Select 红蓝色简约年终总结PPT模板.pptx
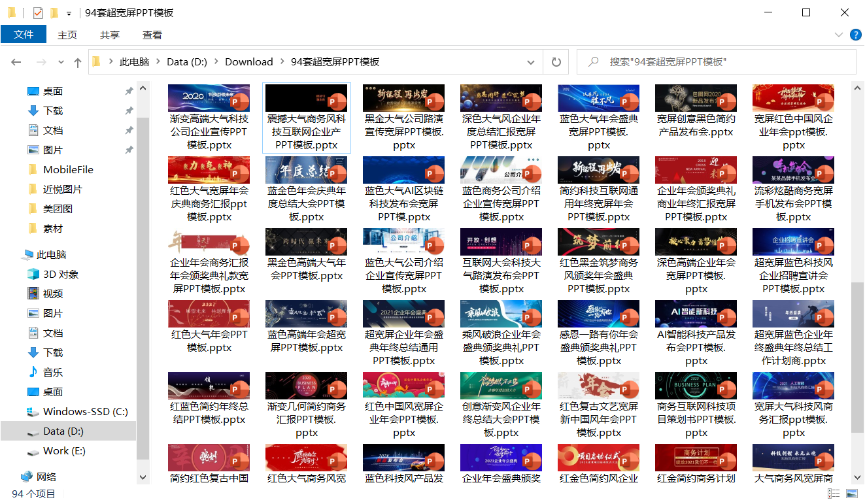The width and height of the screenshot is (865, 504). [x=209, y=399]
